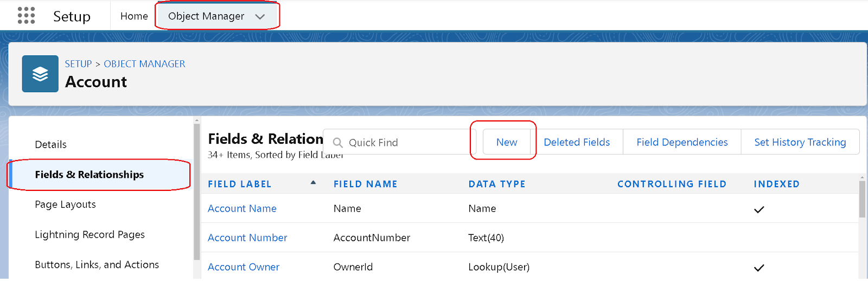Select Details in the sidebar
The image size is (868, 281).
[50, 144]
